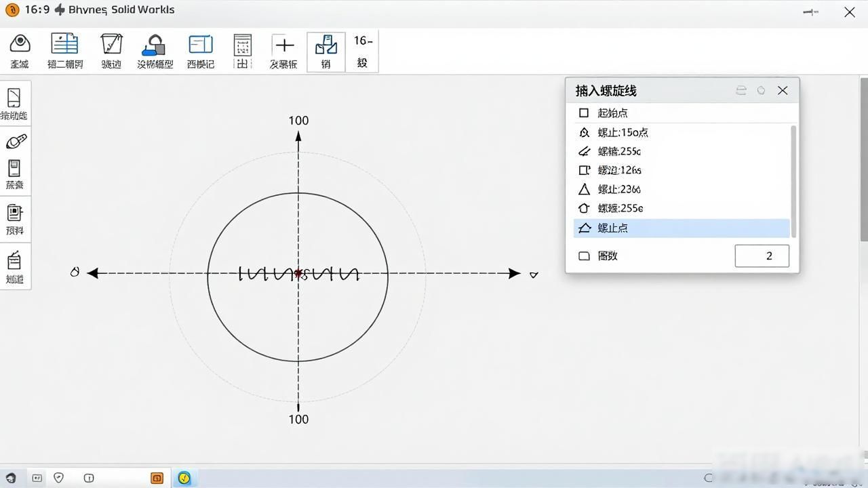Open the blue window-layout toolbar icon
This screenshot has height=488, width=868.
[x=200, y=45]
